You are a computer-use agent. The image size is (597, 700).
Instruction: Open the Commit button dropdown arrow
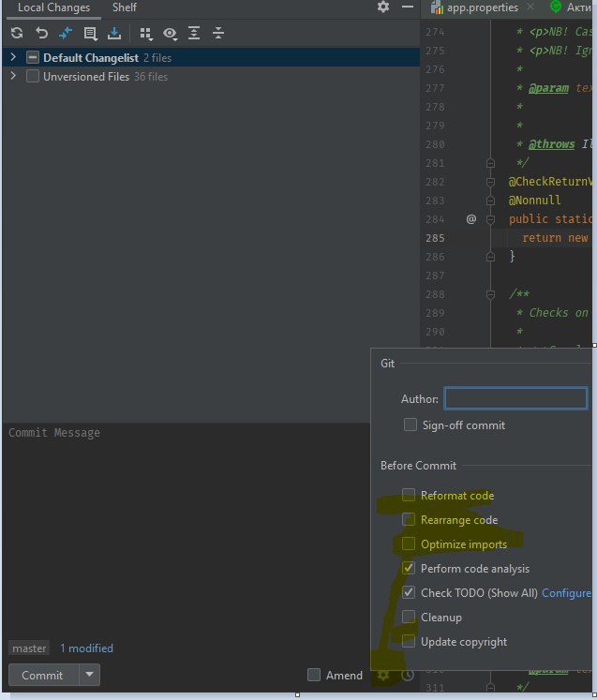coord(89,675)
